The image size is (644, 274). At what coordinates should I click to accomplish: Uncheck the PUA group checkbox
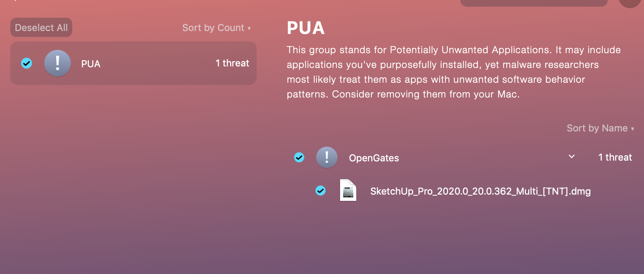[27, 63]
